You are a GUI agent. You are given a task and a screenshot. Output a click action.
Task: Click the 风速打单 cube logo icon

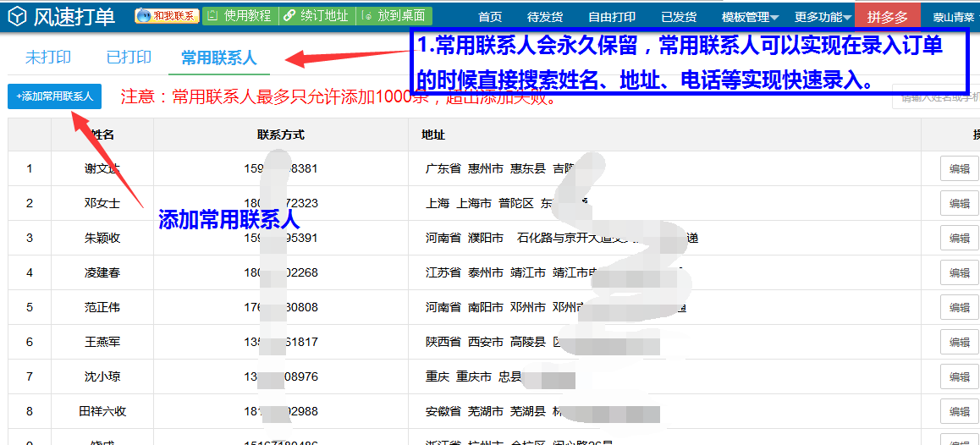click(x=18, y=16)
